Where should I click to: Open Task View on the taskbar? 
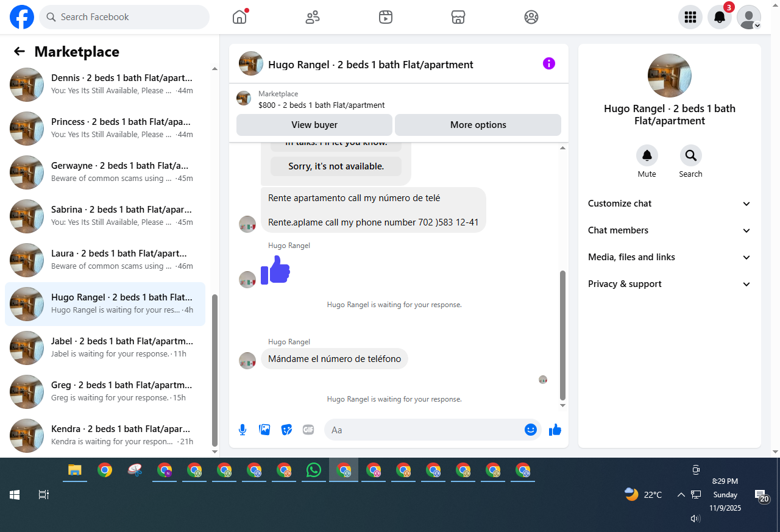pyautogui.click(x=44, y=495)
